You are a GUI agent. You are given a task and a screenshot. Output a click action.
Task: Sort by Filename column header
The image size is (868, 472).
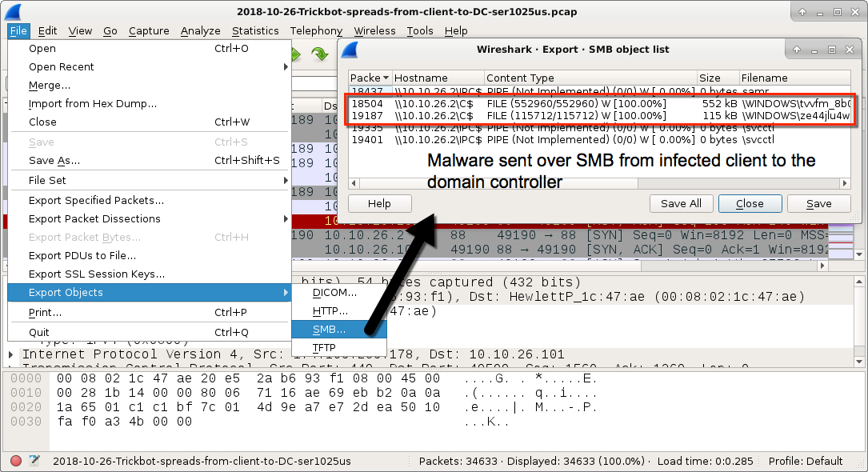point(795,78)
